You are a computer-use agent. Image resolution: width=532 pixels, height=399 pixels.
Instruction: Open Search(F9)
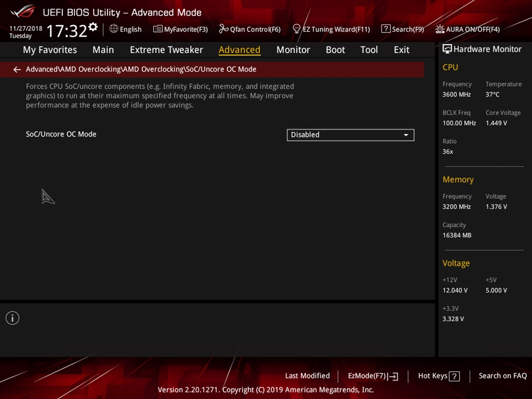click(402, 29)
